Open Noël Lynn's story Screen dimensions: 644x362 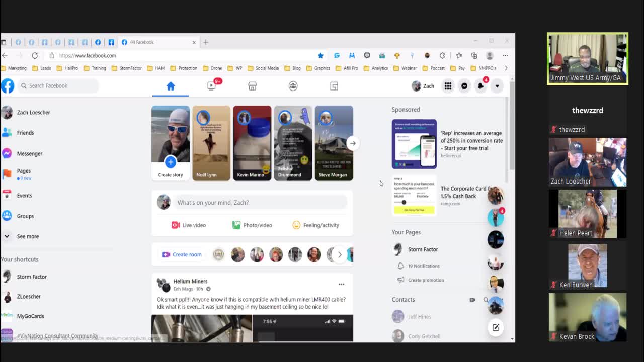tap(211, 143)
